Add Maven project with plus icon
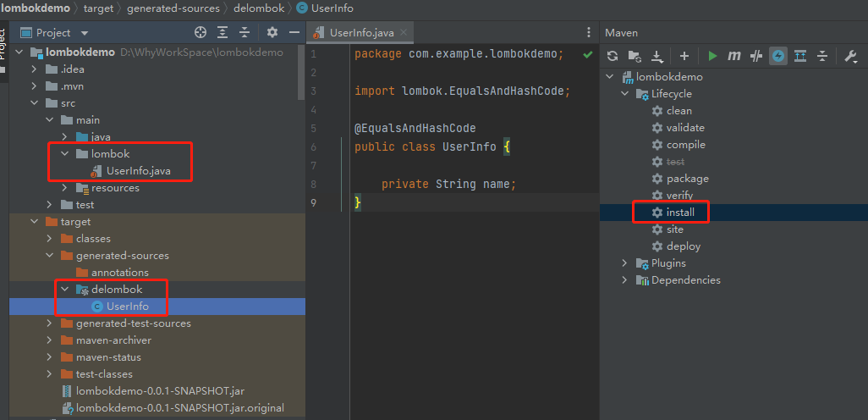Screen dimensions: 868x420 (684, 55)
